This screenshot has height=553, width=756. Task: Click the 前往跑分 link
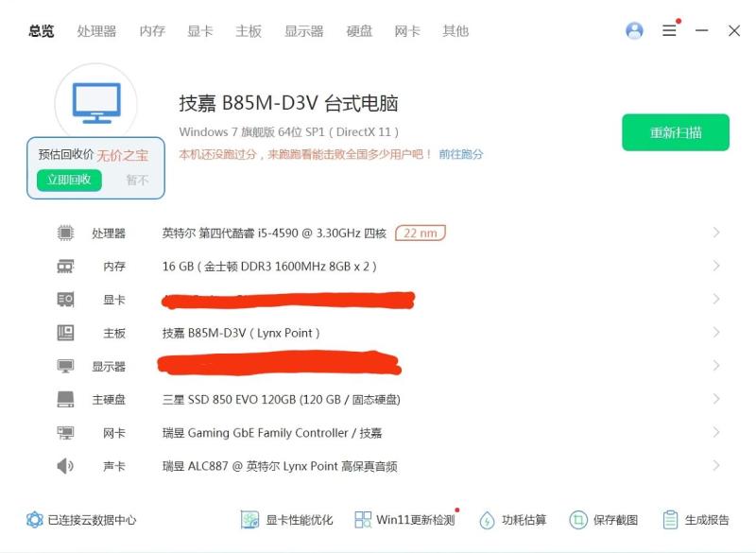461,154
